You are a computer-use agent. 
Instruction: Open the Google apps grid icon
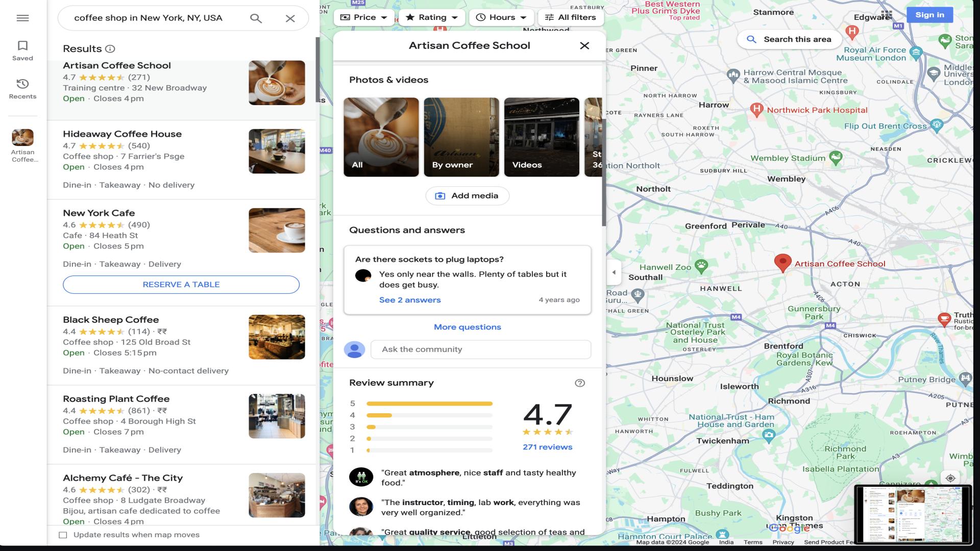887,15
